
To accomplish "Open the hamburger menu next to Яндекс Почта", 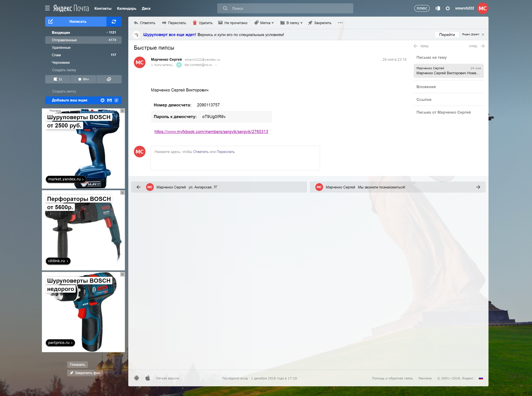I will pyautogui.click(x=47, y=8).
